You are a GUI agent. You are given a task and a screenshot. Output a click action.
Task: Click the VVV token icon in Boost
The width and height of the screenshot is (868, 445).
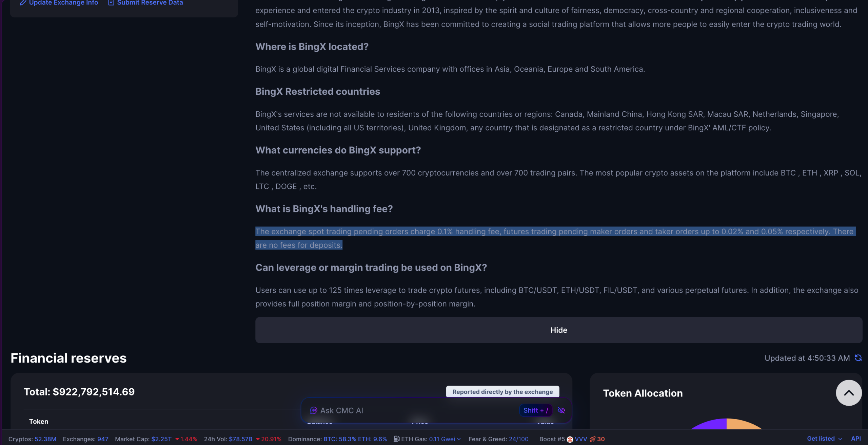(570, 439)
